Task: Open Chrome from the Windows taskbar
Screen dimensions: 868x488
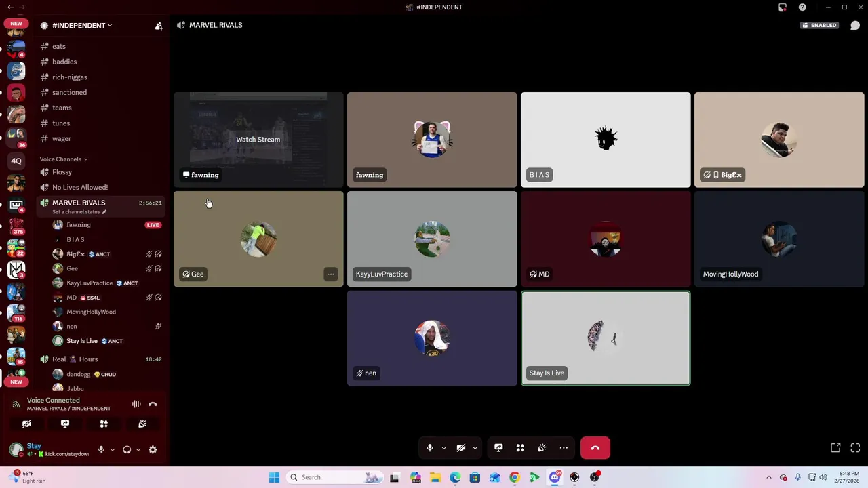Action: [515, 478]
